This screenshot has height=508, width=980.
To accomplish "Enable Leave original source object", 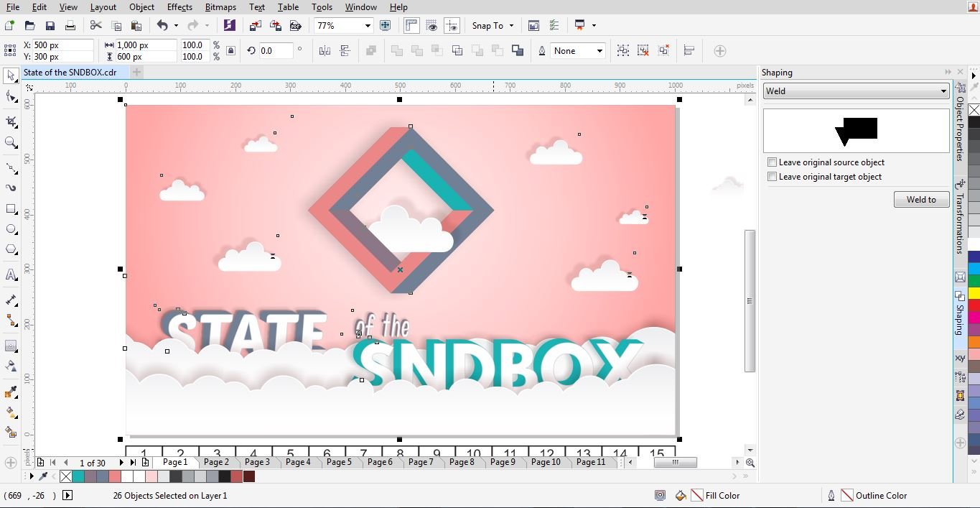I will tap(773, 162).
